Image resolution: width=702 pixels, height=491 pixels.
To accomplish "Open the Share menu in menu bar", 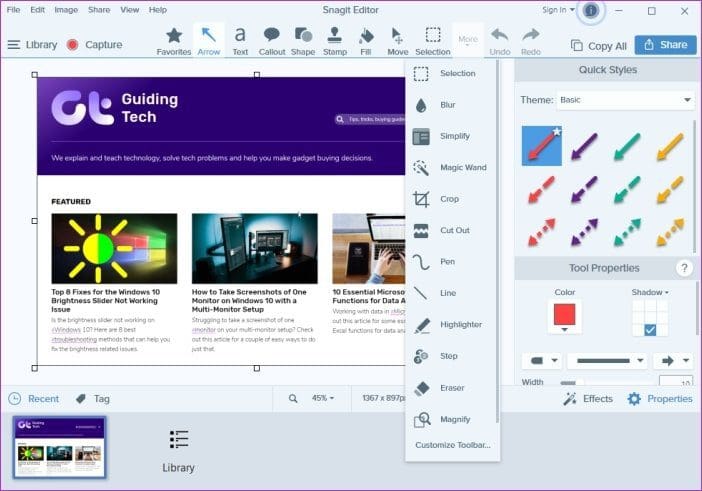I will point(99,9).
